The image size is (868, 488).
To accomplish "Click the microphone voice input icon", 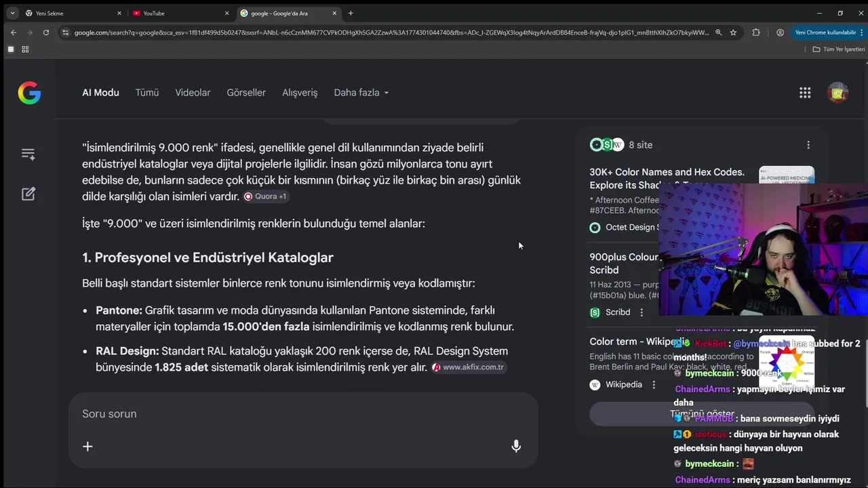I will pyautogui.click(x=516, y=446).
